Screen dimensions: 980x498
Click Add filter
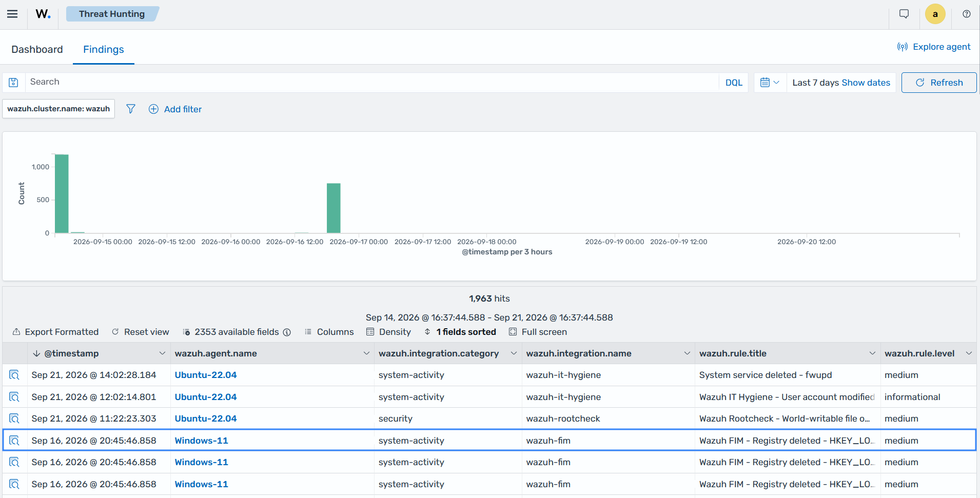(175, 109)
